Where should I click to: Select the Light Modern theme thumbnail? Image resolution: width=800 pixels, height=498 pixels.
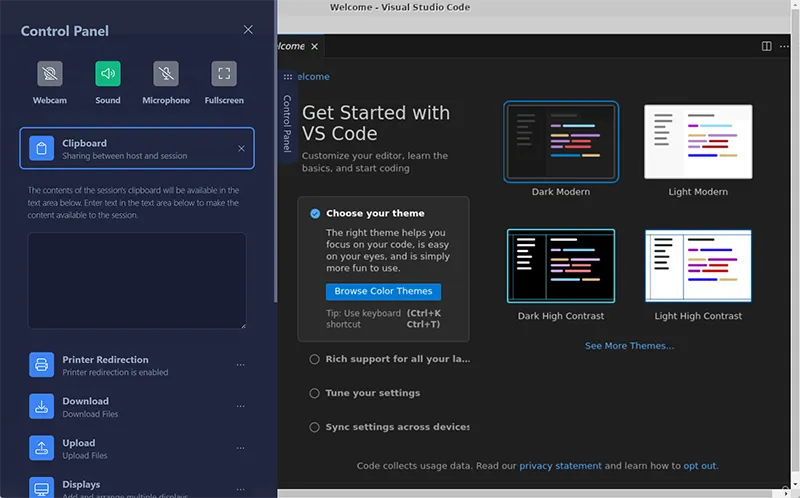click(x=698, y=142)
